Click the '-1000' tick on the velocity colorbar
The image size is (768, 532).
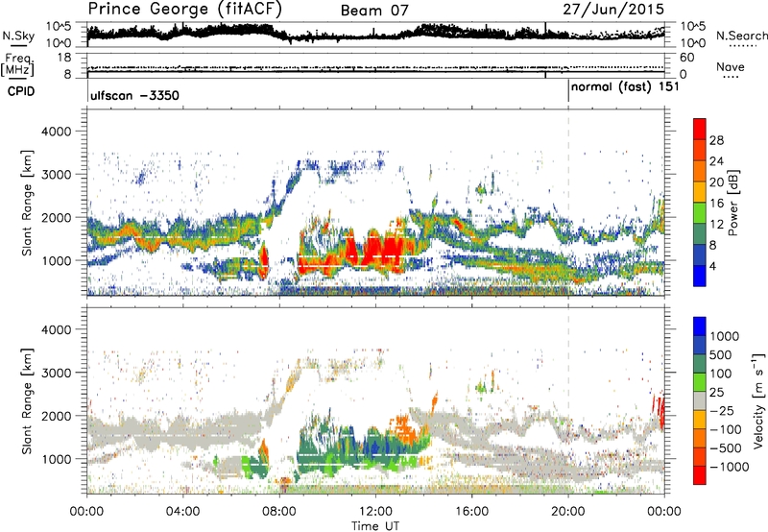pos(729,467)
